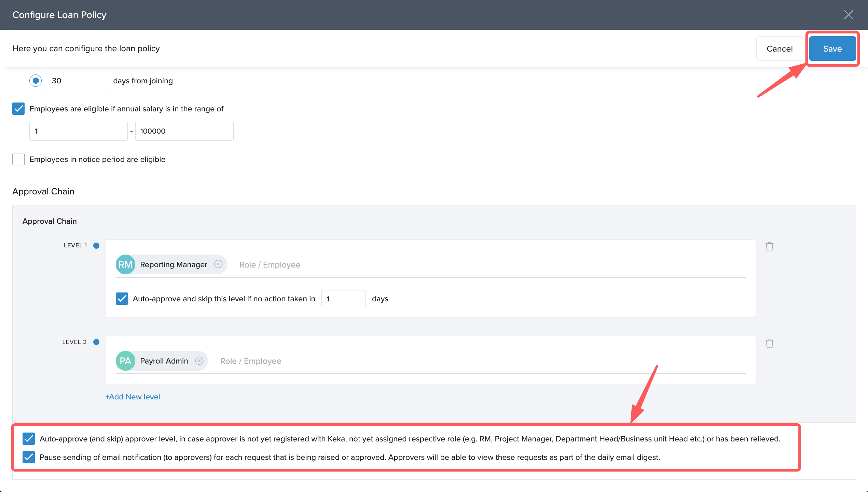The width and height of the screenshot is (868, 492).
Task: Click the Level 1 timeline dot
Action: (96, 245)
